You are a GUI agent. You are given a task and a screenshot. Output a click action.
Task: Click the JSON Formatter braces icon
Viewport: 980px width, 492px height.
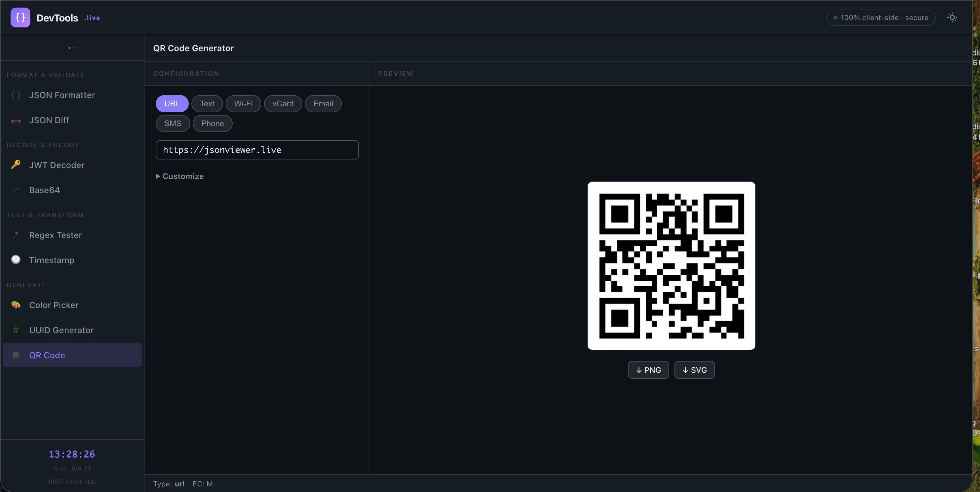click(16, 95)
